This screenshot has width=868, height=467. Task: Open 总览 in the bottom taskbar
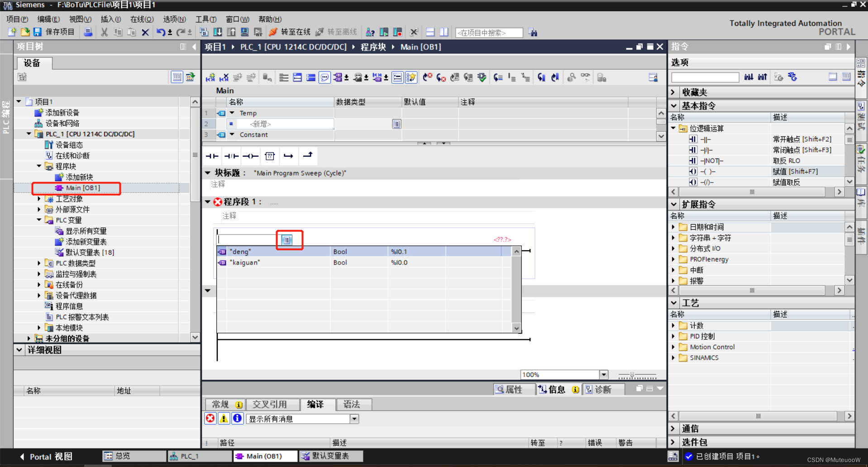pyautogui.click(x=134, y=456)
